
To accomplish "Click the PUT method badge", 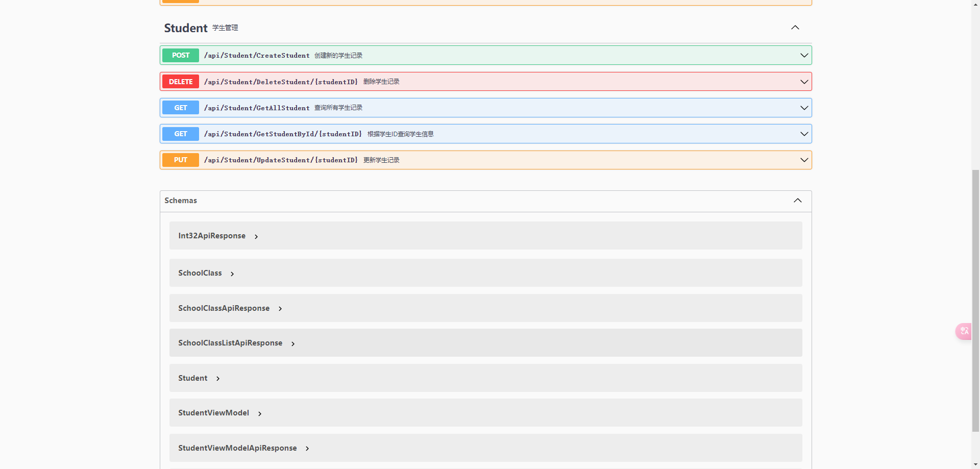I will pyautogui.click(x=181, y=160).
